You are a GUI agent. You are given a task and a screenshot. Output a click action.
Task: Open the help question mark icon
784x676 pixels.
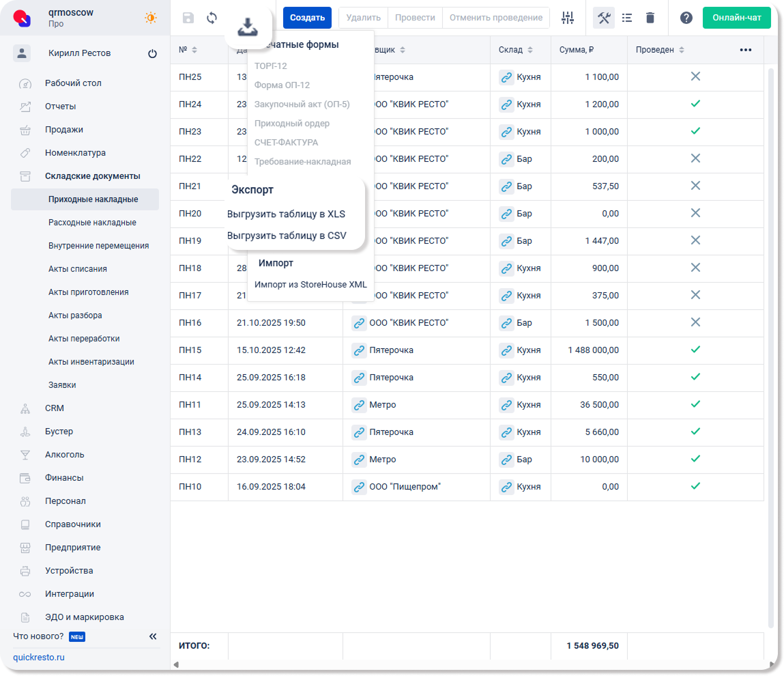(x=686, y=18)
